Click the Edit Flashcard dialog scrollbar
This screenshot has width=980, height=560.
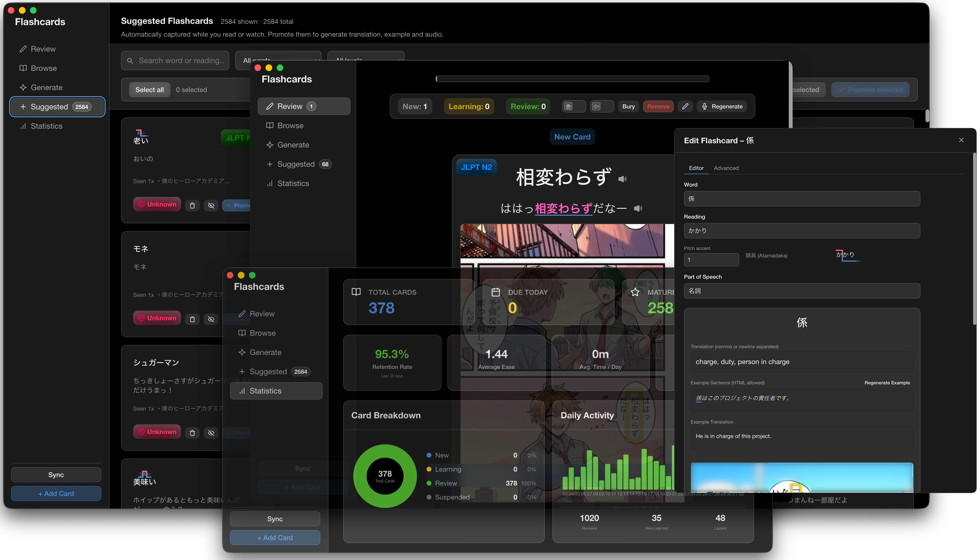pyautogui.click(x=974, y=239)
